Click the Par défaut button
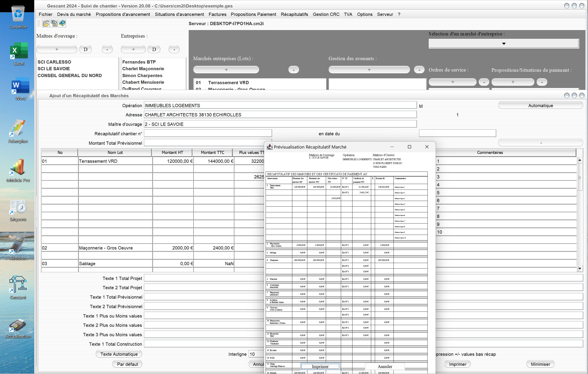 tap(127, 364)
